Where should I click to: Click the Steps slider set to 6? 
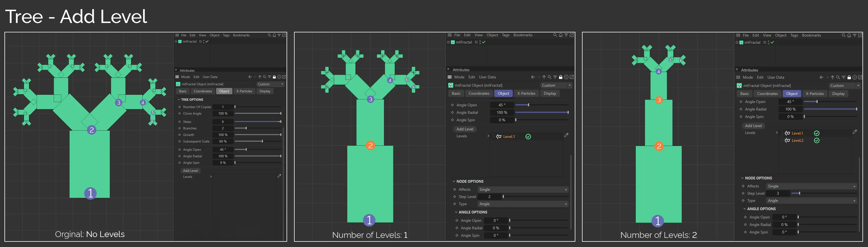tap(258, 122)
